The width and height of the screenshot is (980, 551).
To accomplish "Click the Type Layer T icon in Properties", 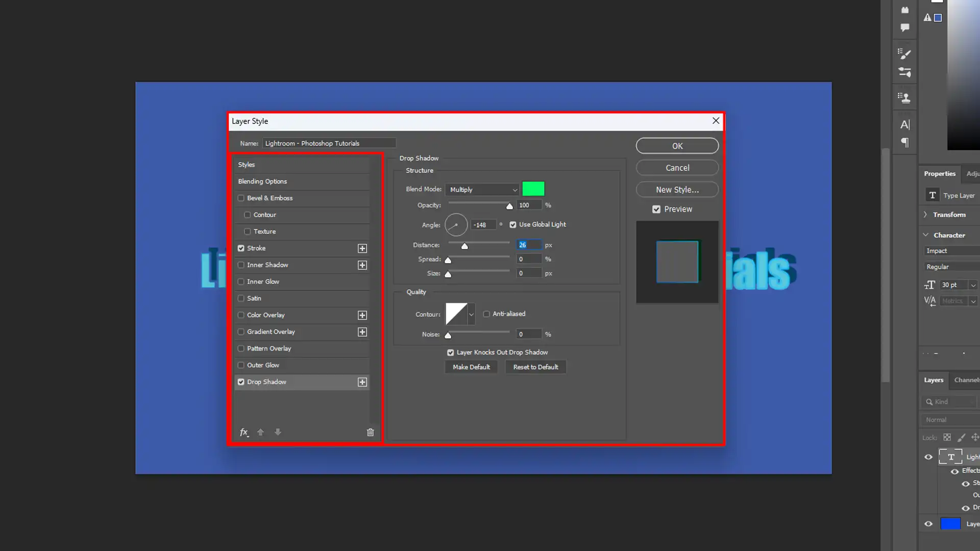I will coord(933,195).
